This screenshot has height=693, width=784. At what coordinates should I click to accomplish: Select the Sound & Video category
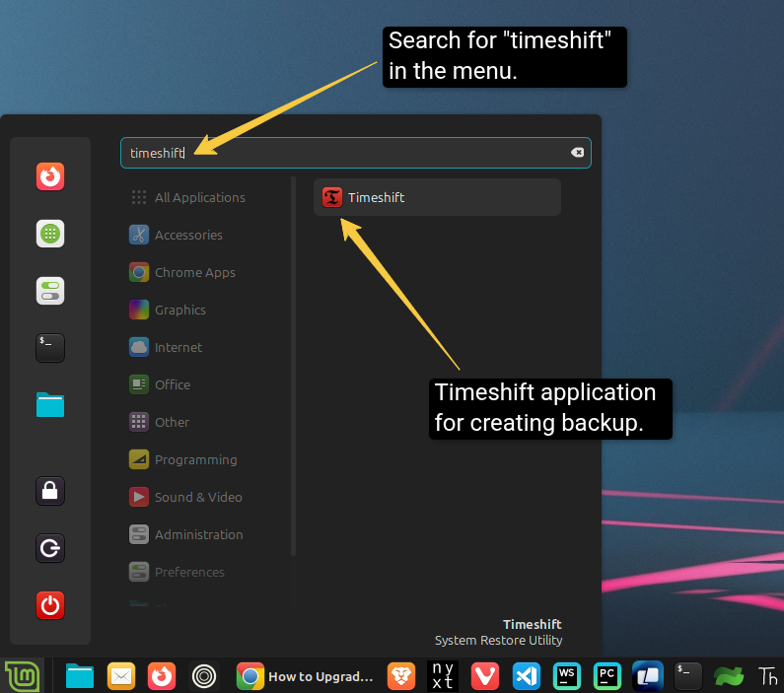[186, 497]
